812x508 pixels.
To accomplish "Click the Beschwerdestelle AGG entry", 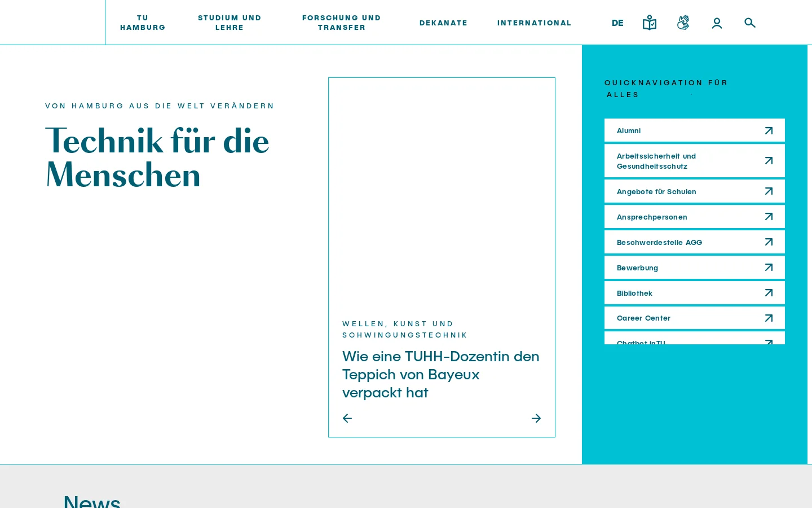I will point(695,242).
